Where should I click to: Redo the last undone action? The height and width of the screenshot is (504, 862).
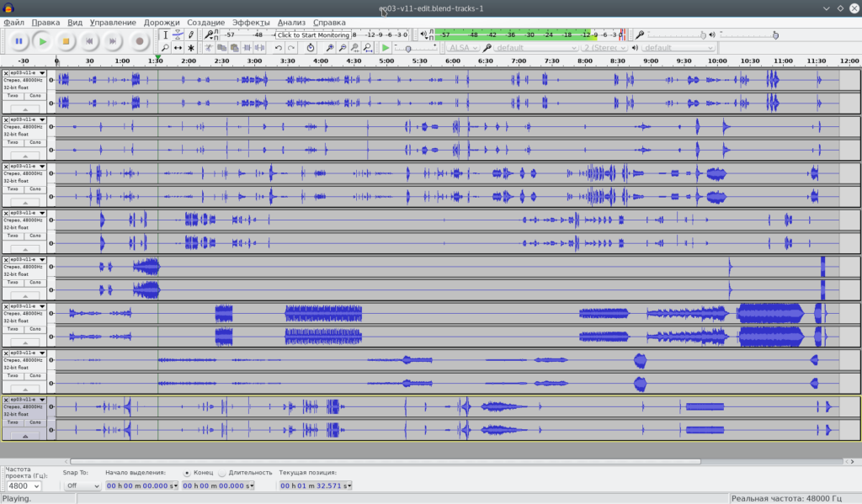tap(291, 48)
